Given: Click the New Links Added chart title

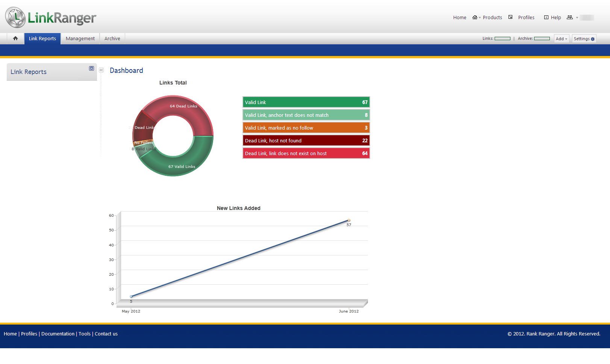Looking at the screenshot, I should pos(239,208).
